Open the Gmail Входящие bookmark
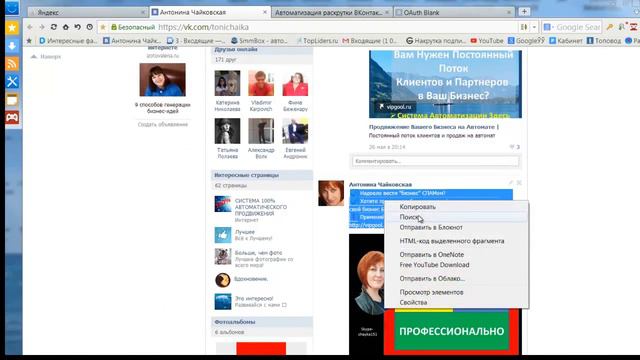 [369, 40]
